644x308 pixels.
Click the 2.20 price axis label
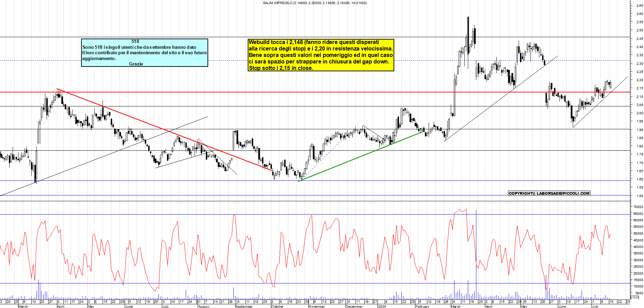click(x=640, y=80)
